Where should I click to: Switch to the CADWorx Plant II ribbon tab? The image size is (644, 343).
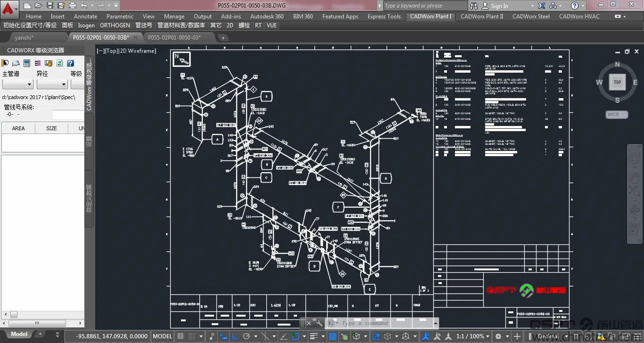tap(482, 16)
